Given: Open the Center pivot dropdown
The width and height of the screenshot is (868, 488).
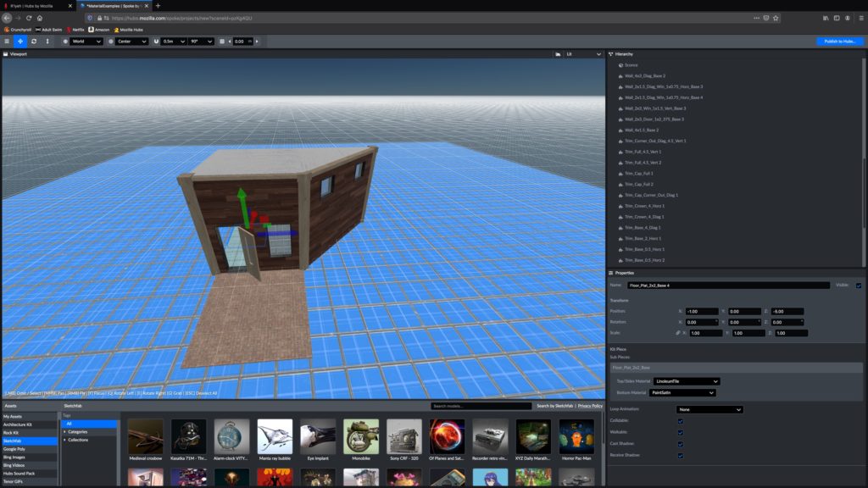Looking at the screenshot, I should [131, 42].
